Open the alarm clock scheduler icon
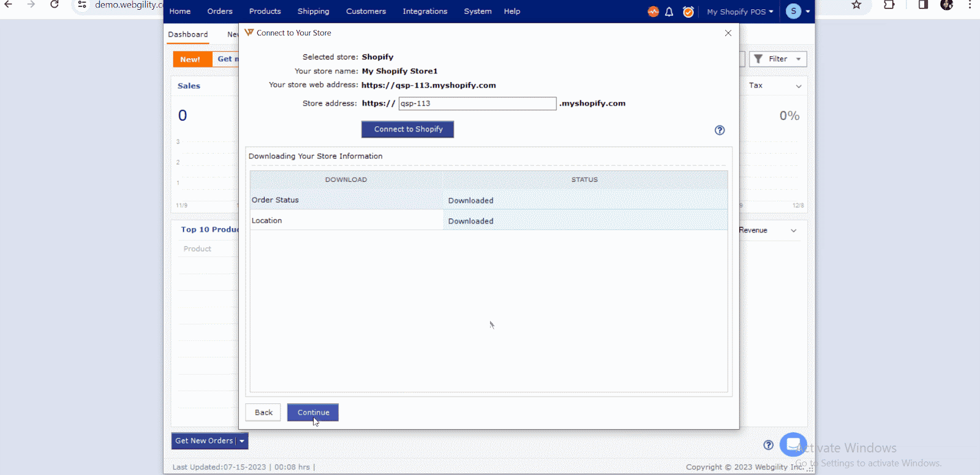This screenshot has height=475, width=980. [688, 12]
